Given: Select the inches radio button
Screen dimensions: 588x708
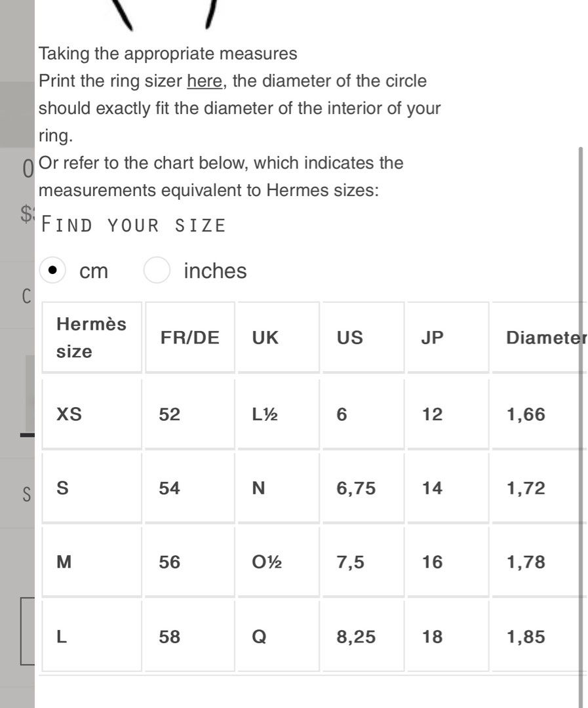Looking at the screenshot, I should pos(157,270).
